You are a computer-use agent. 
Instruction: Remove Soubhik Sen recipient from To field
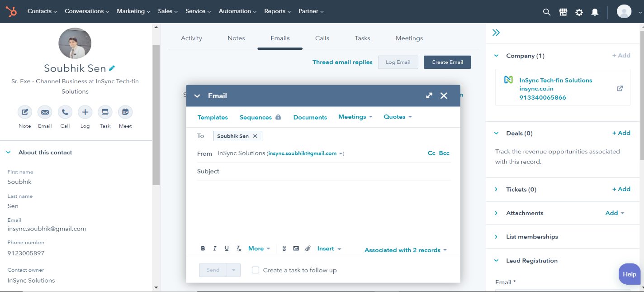click(255, 136)
